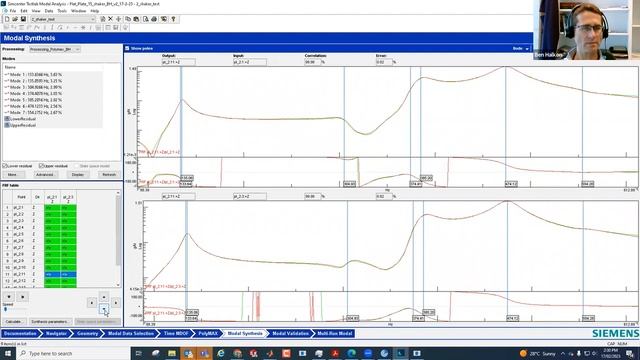The image size is (640, 360).
Task: Click the More... button
Action: [x=13, y=174]
